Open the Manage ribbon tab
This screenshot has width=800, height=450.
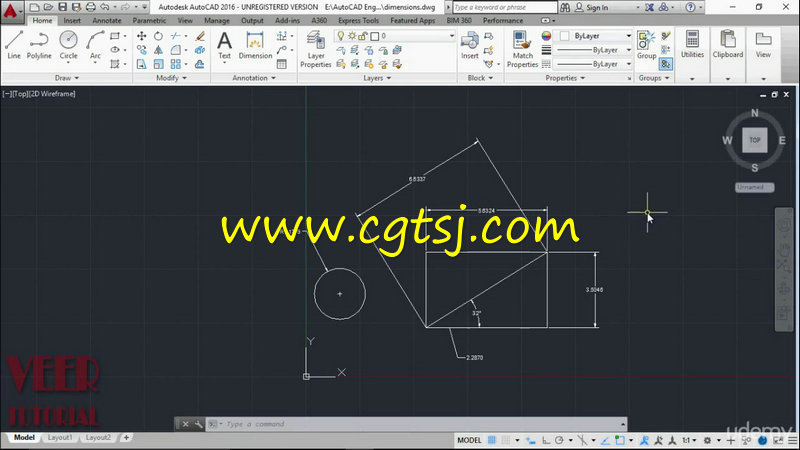tap(216, 20)
